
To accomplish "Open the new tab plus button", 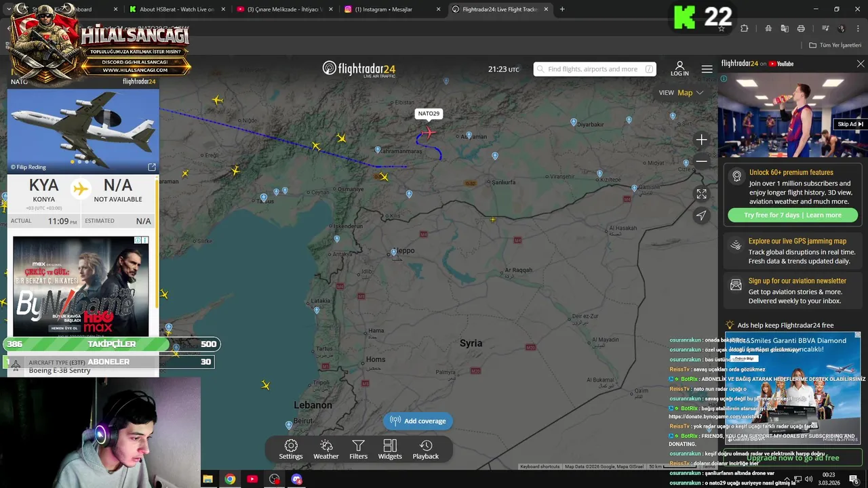I will pyautogui.click(x=562, y=9).
